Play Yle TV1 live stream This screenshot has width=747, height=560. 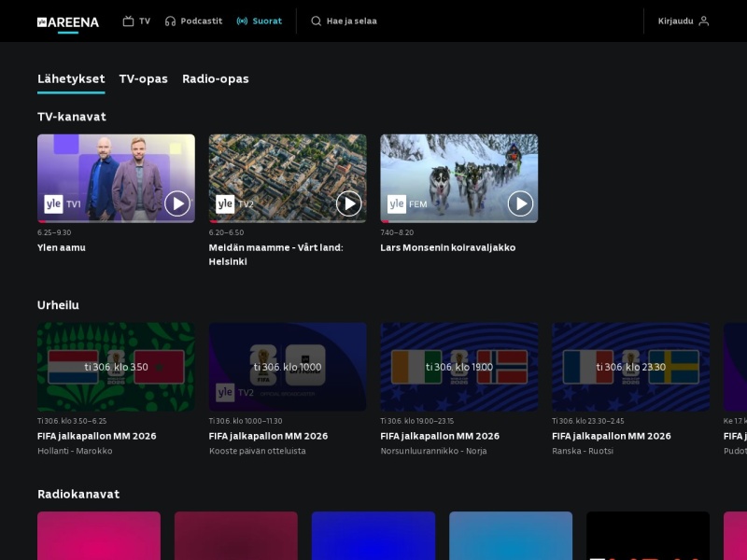(177, 203)
